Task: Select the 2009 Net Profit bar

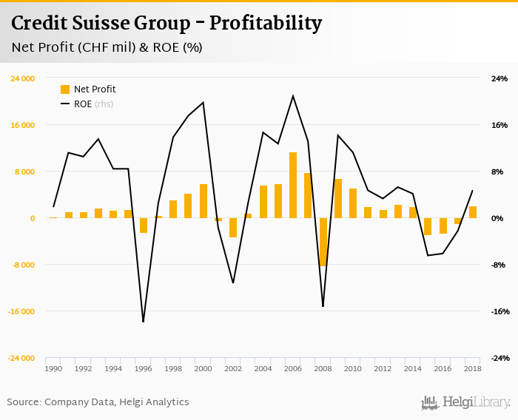Action: [x=338, y=198]
